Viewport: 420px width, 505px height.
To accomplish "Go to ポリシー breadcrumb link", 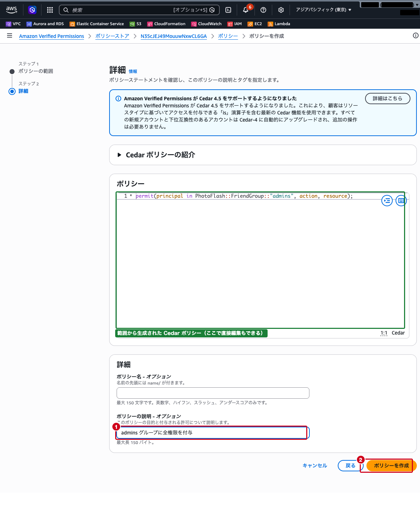I will (x=228, y=36).
